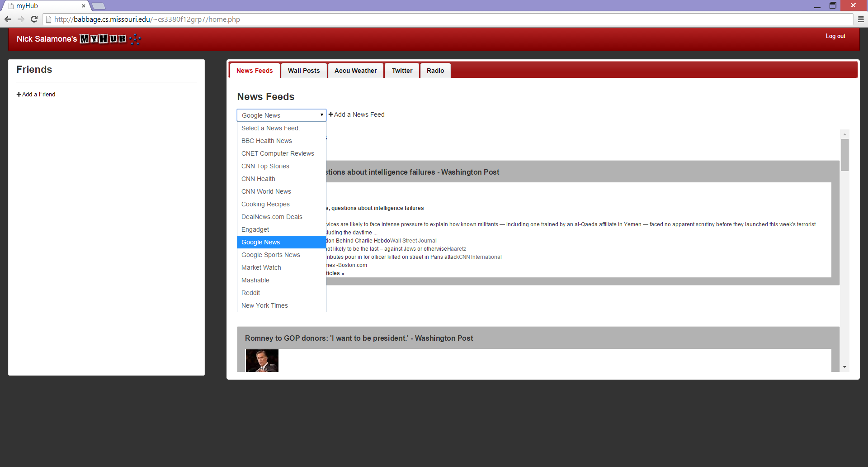The width and height of the screenshot is (868, 467).
Task: Click Haaretz source link
Action: (457, 249)
